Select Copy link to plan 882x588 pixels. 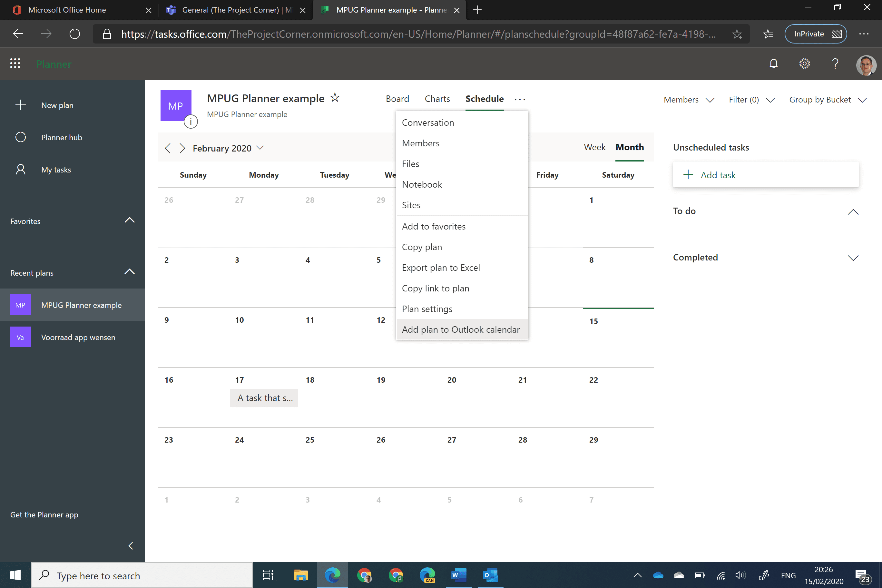[462, 289]
